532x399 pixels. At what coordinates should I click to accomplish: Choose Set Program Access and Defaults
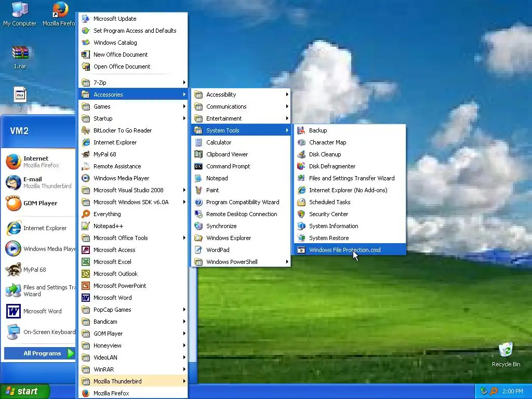tap(133, 31)
